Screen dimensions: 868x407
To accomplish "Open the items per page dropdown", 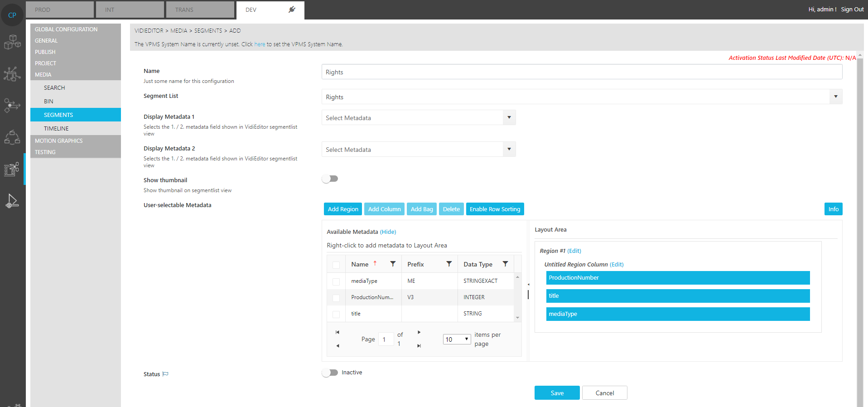I will click(457, 339).
